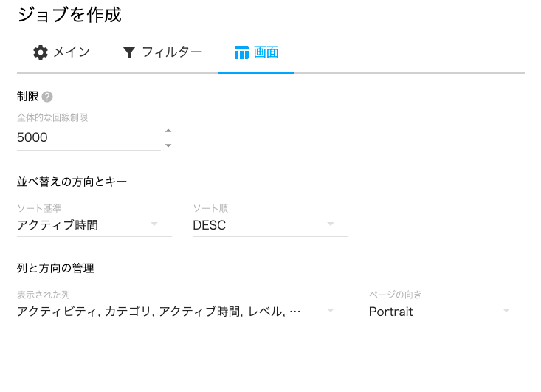Click the help icon beside 制限

[x=47, y=97]
